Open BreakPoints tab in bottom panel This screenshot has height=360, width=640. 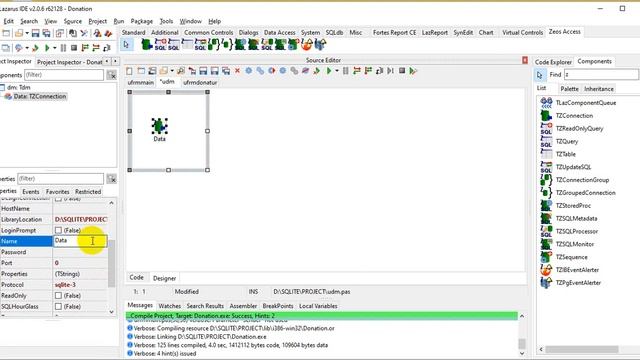(278, 306)
